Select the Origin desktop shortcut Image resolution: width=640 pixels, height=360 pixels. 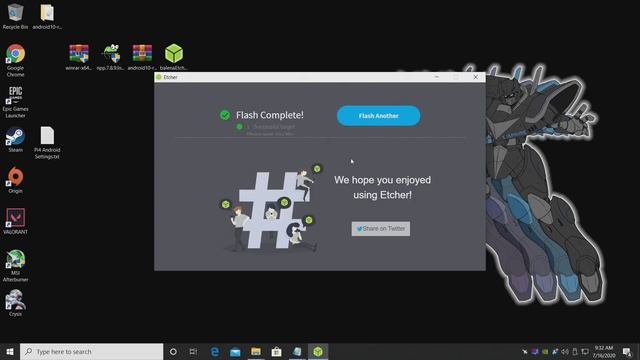click(15, 180)
